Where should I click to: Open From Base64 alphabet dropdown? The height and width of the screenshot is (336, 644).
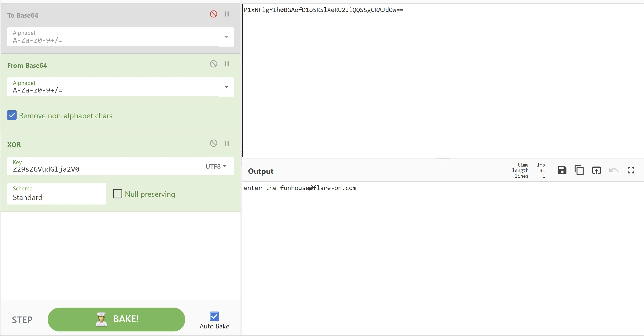click(226, 87)
